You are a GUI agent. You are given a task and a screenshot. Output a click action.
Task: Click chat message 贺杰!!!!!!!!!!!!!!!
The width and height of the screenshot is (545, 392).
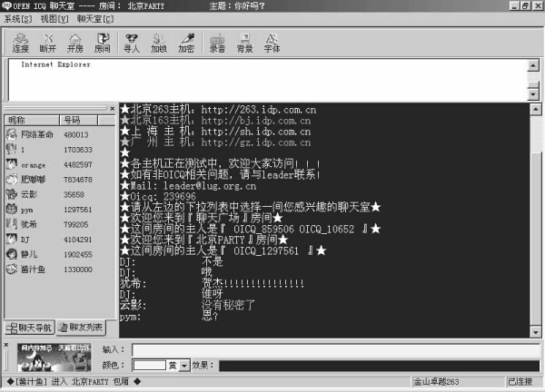coord(253,283)
